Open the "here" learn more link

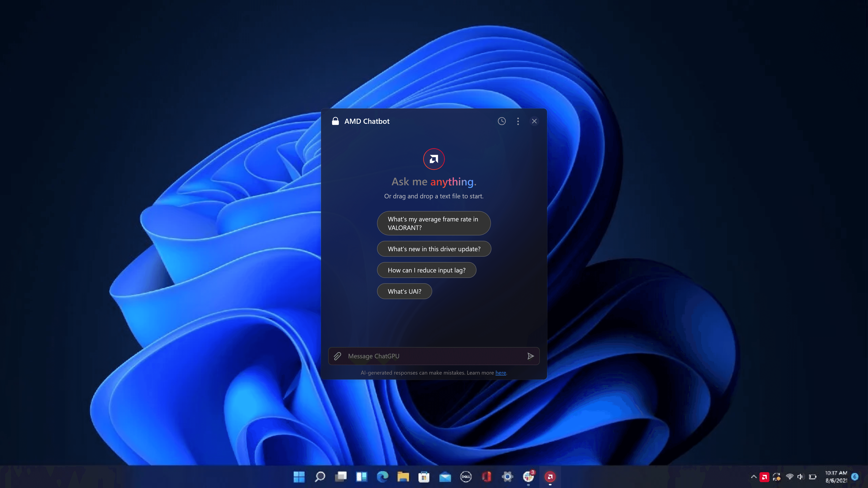click(500, 373)
